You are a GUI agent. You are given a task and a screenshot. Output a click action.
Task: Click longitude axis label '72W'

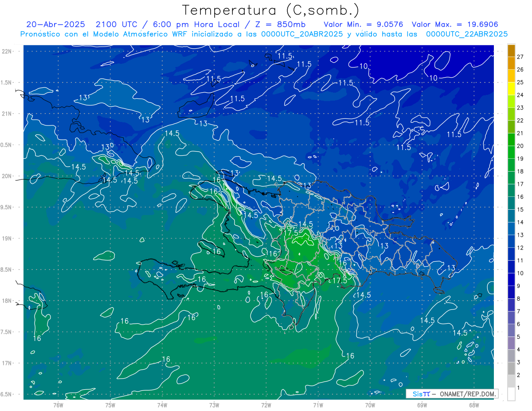266,405
